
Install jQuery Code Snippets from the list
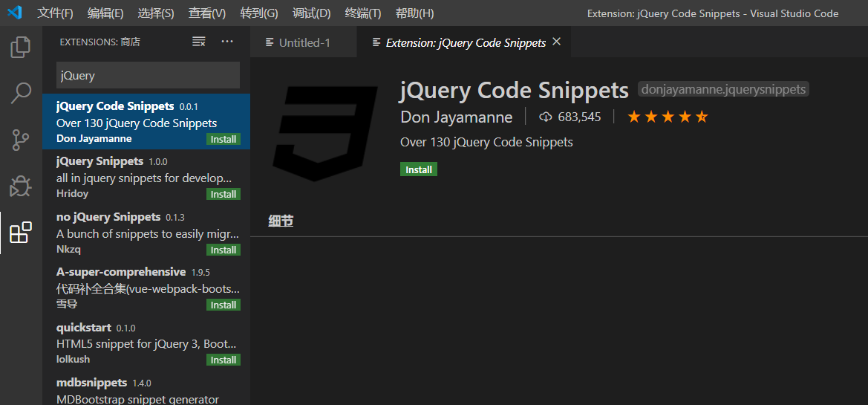point(223,139)
